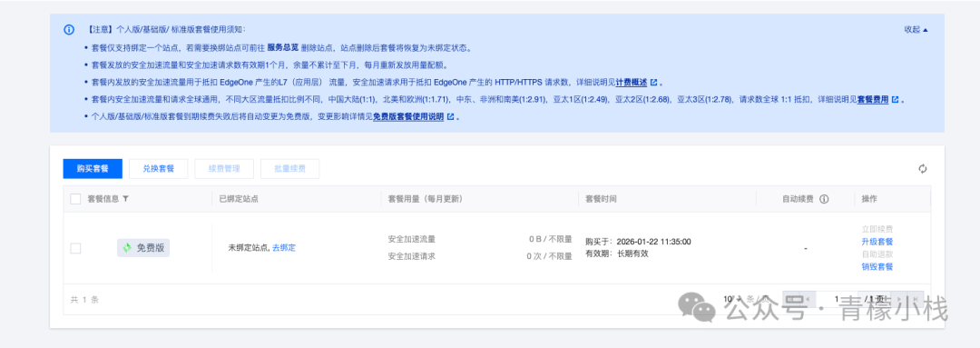
Task: Click the refresh icon above the table
Action: 922,168
